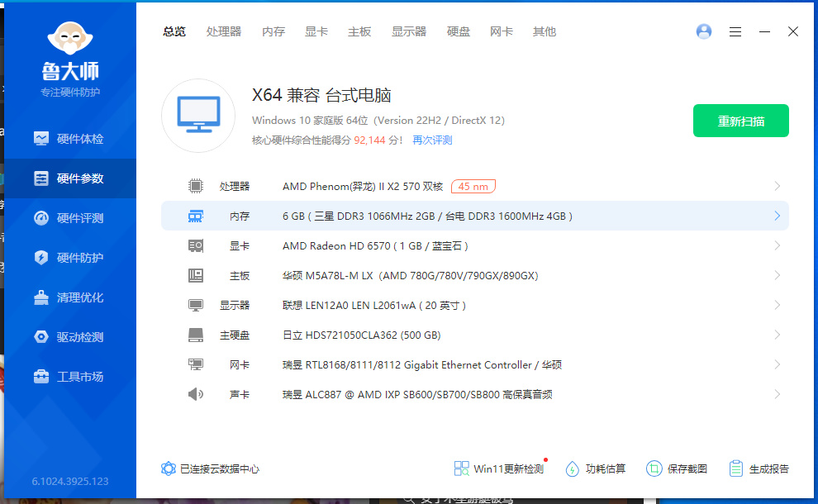Image resolution: width=818 pixels, height=504 pixels.
Task: Click the 日立 HDS721050CLA362 text
Action: [x=362, y=335]
